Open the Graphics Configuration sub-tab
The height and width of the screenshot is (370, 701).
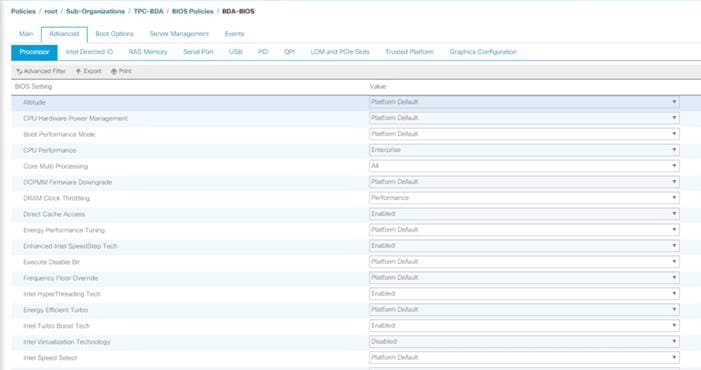pos(483,52)
